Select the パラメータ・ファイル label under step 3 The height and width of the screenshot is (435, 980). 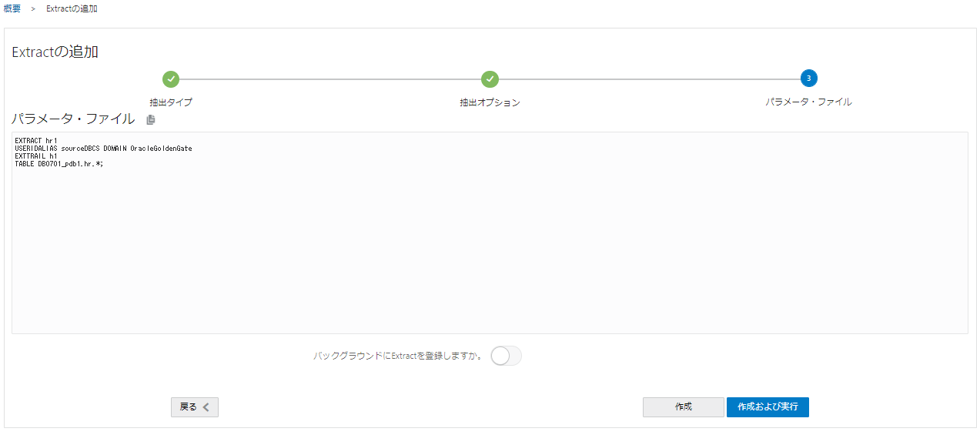[x=808, y=102]
